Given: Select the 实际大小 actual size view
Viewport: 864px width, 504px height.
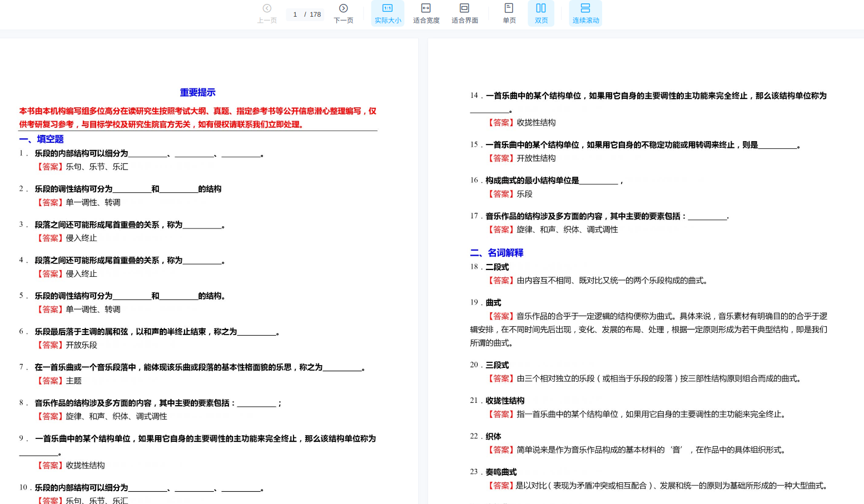Looking at the screenshot, I should pos(388,13).
